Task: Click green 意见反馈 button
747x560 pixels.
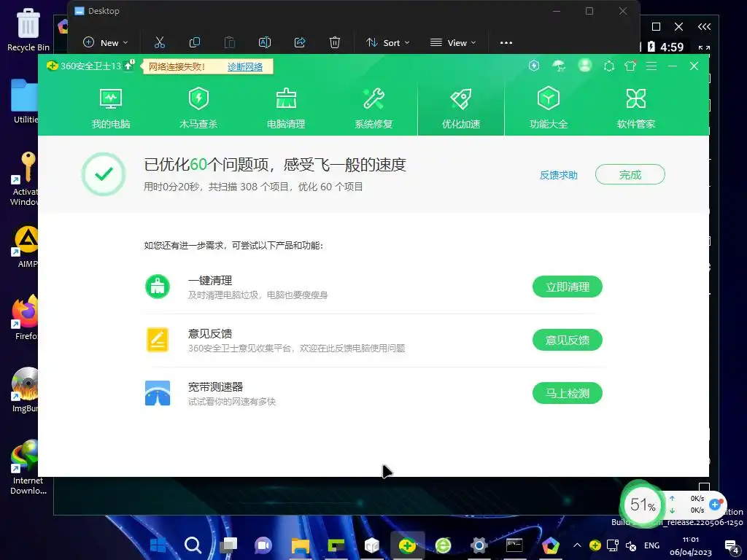Action: (x=568, y=340)
